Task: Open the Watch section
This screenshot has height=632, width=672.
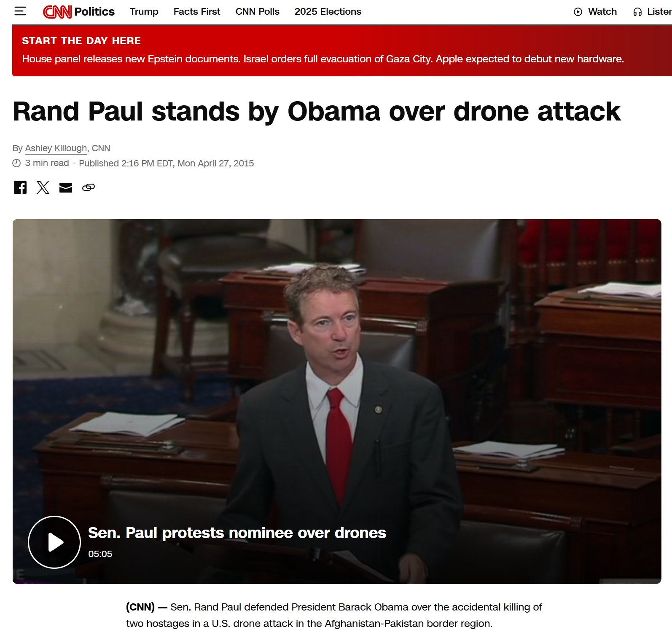Action: point(595,12)
